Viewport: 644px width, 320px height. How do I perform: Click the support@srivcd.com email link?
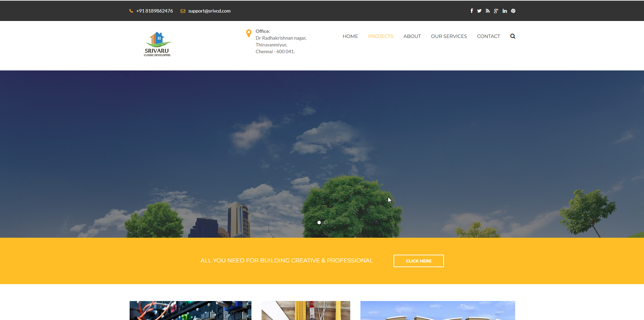209,11
